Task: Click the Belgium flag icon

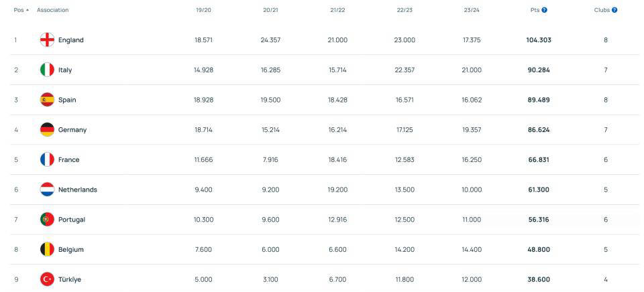Action: pos(47,249)
